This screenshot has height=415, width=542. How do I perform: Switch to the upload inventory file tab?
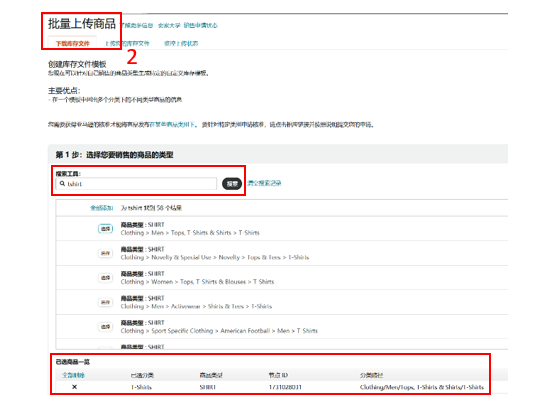127,44
